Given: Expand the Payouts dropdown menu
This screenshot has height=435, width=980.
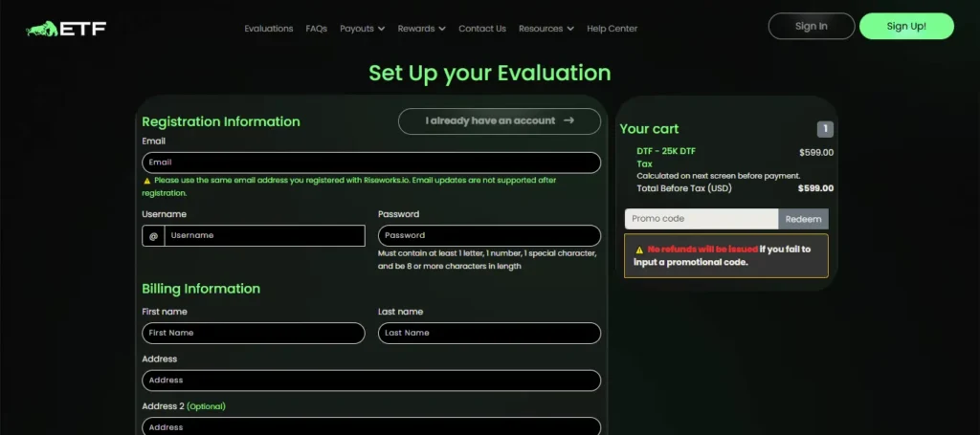Looking at the screenshot, I should tap(363, 29).
